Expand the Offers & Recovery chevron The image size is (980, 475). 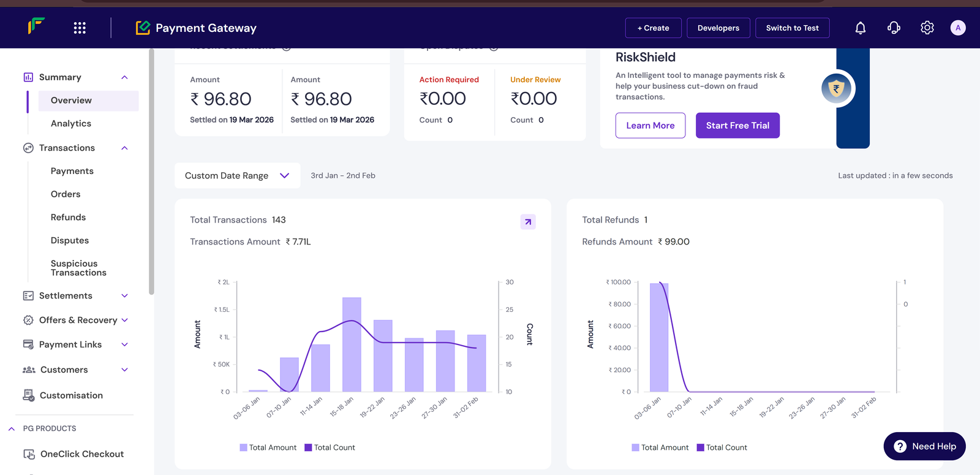click(124, 320)
